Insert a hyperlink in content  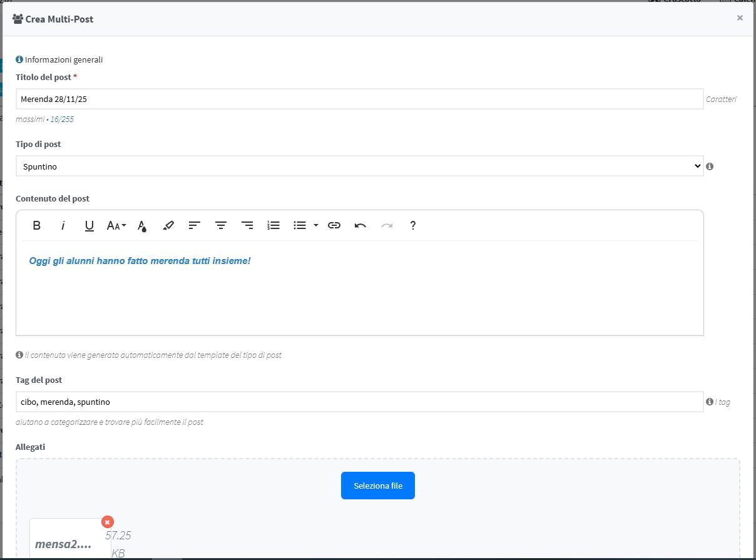point(334,225)
